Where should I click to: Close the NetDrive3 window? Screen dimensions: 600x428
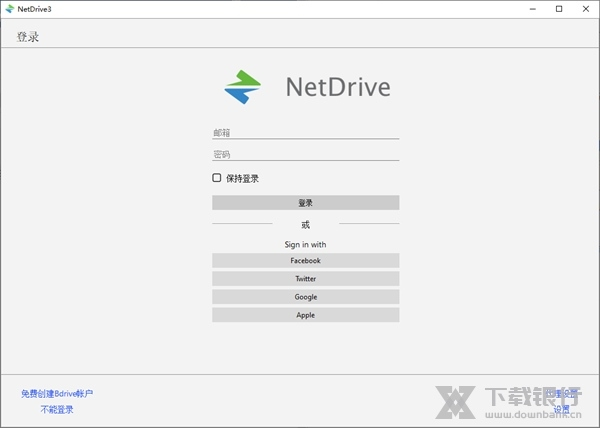coord(586,9)
